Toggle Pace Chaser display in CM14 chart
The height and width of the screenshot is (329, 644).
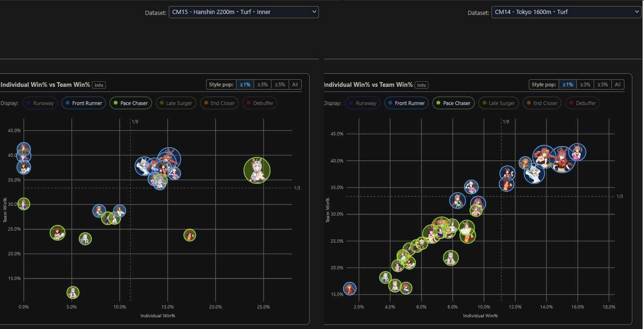[453, 103]
